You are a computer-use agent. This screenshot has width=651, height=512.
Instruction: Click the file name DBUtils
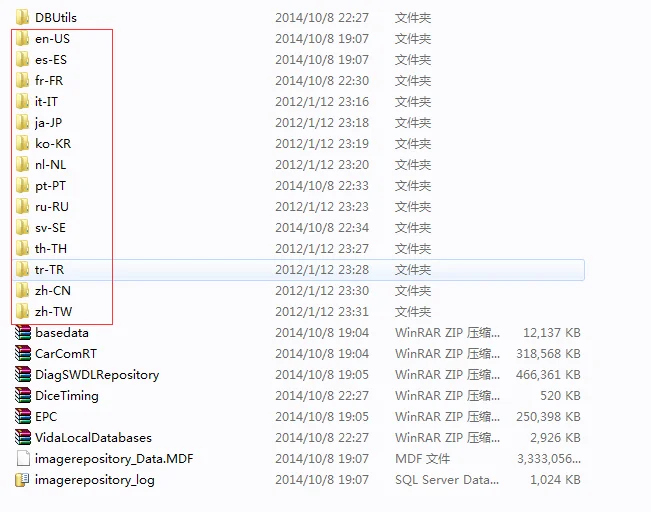point(56,17)
